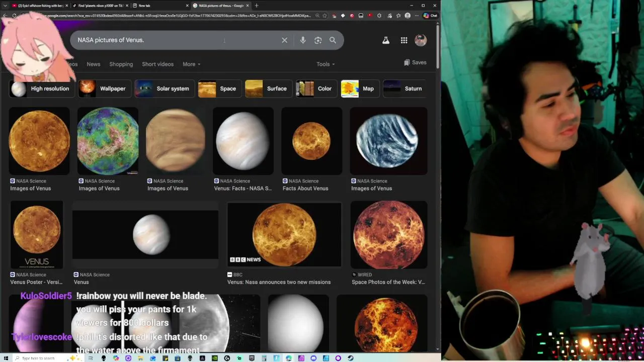Open Discord from the taskbar
The width and height of the screenshot is (644, 362).
tap(313, 358)
